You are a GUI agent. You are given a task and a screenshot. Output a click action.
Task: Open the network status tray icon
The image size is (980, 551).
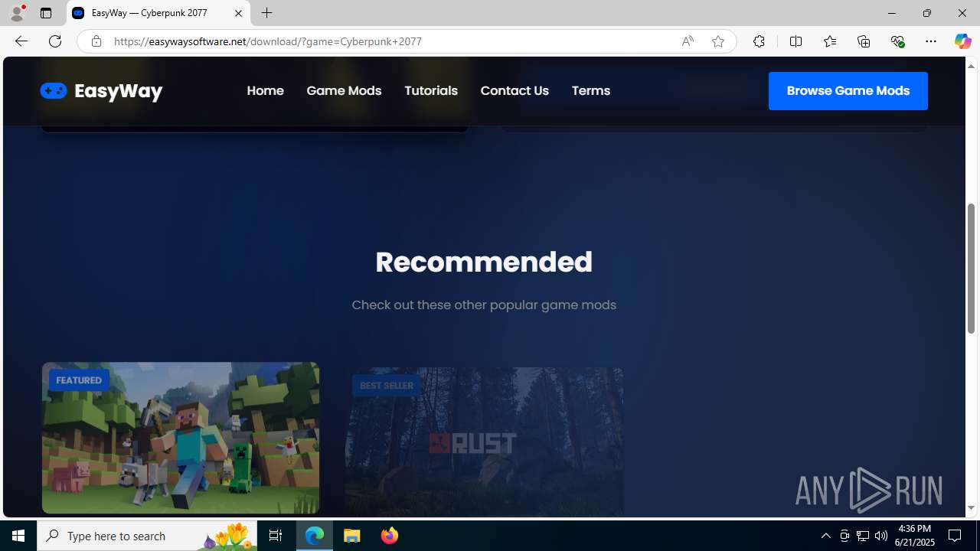point(863,536)
